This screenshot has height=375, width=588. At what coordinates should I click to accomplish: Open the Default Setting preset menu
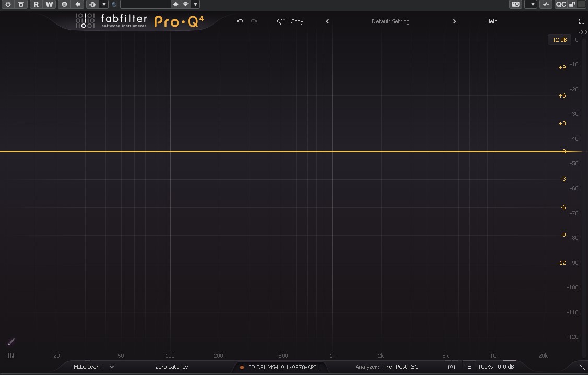pyautogui.click(x=391, y=21)
